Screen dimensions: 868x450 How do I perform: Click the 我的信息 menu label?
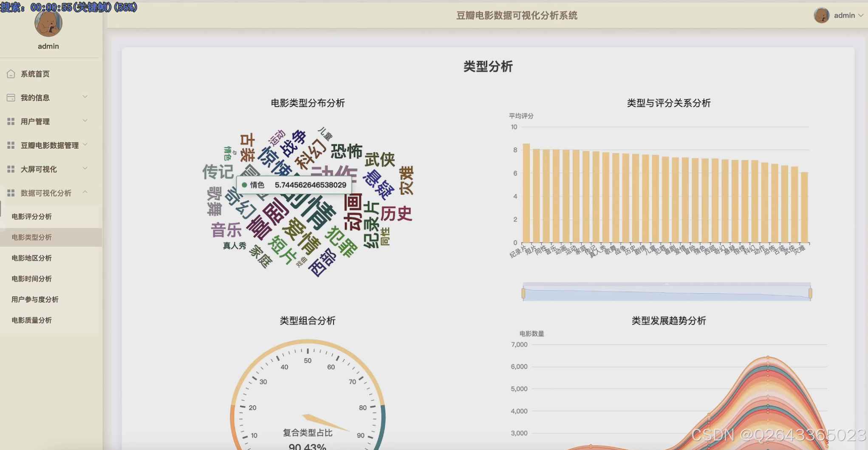[x=35, y=98]
